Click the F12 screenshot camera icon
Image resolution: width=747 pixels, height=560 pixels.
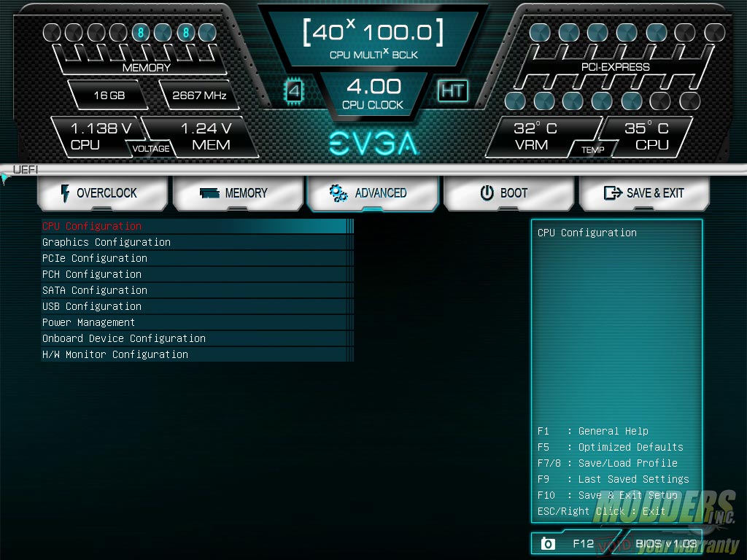pos(548,543)
